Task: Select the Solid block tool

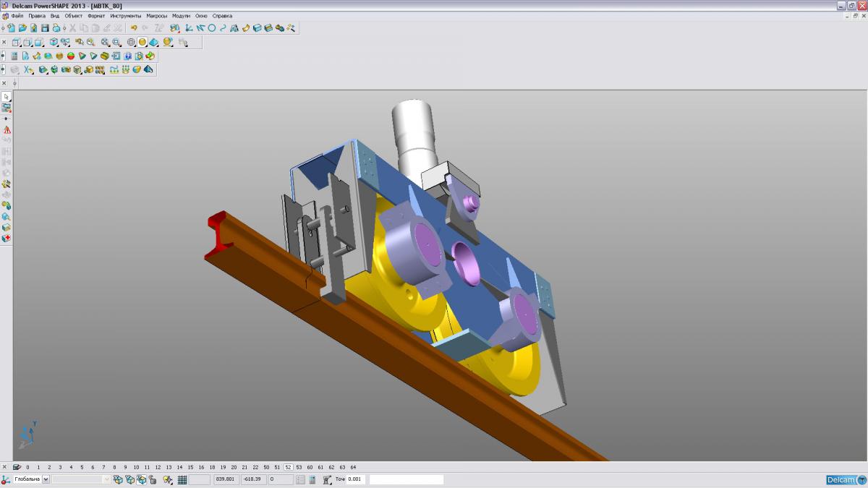Action: [257, 27]
